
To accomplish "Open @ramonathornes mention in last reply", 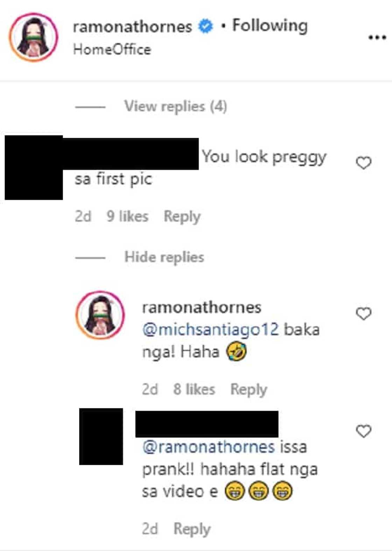I will pyautogui.click(x=208, y=447).
